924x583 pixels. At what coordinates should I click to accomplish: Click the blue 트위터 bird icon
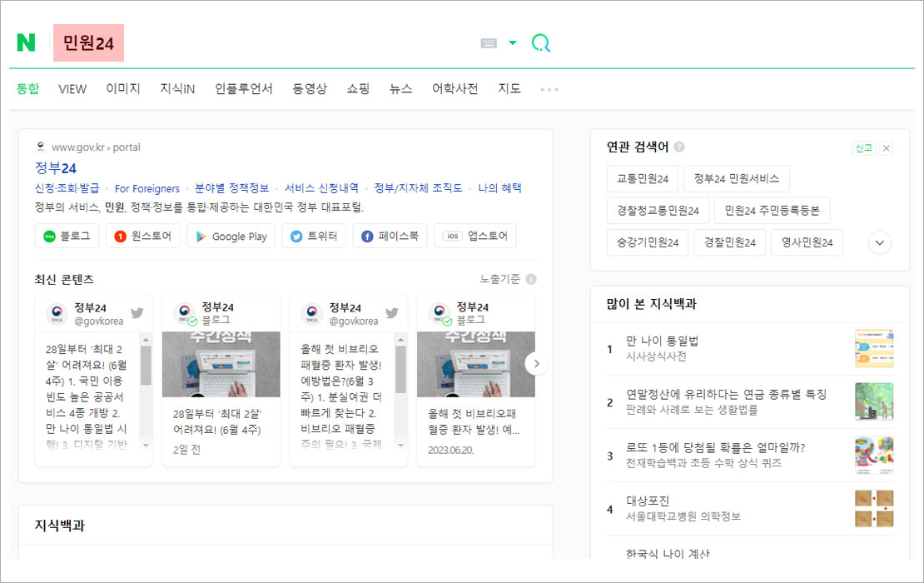[x=296, y=237]
